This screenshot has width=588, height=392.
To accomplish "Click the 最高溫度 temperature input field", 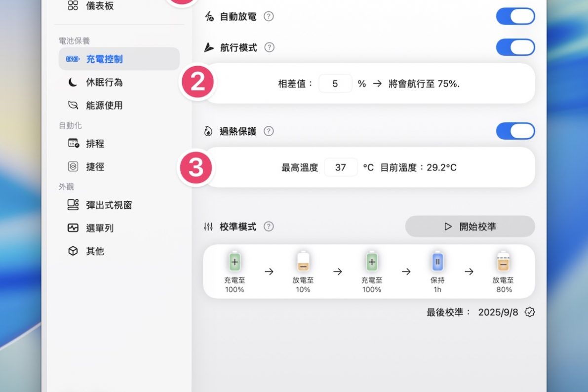I will pos(341,167).
